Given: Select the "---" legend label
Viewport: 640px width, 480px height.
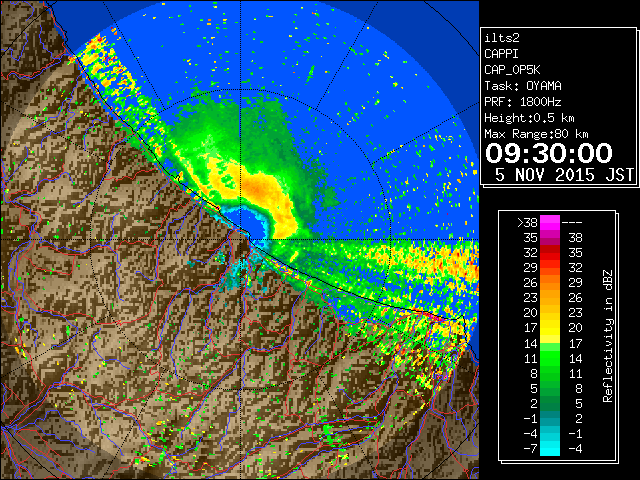Looking at the screenshot, I should pyautogui.click(x=572, y=223).
